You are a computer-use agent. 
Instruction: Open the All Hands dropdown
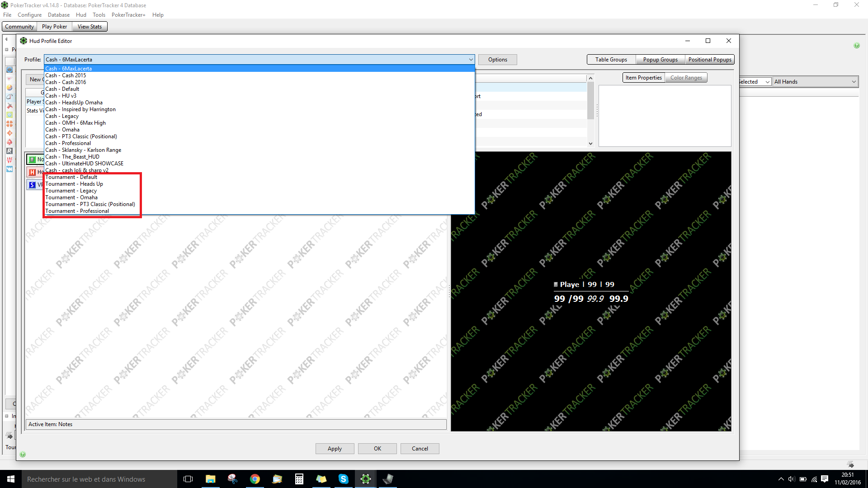pyautogui.click(x=815, y=82)
